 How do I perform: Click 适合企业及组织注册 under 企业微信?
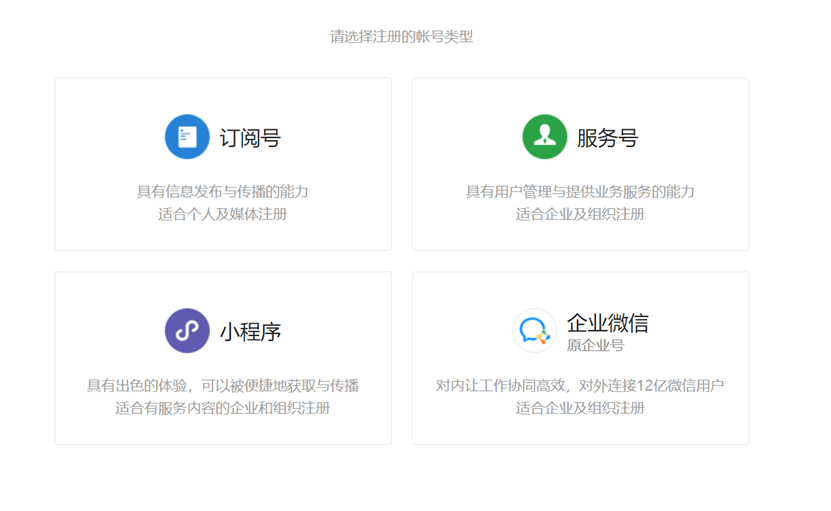click(x=580, y=408)
